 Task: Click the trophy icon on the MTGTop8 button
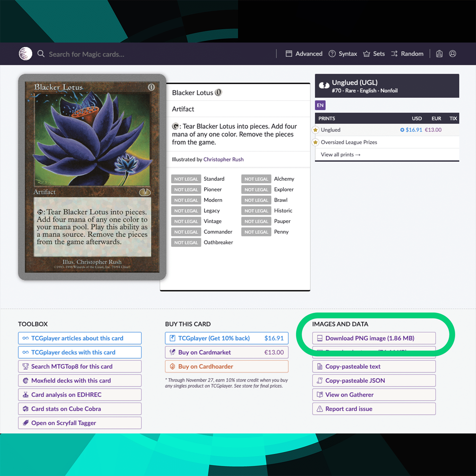25,366
